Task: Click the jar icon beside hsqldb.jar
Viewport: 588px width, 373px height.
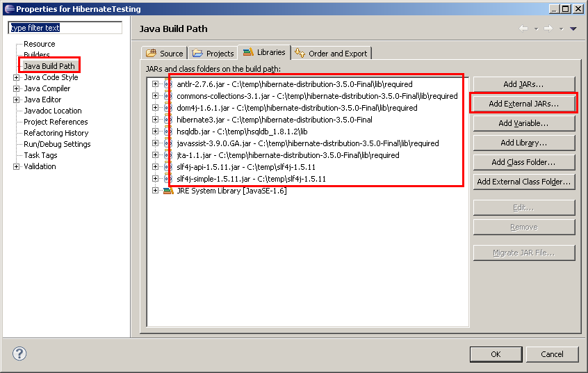Action: click(168, 132)
